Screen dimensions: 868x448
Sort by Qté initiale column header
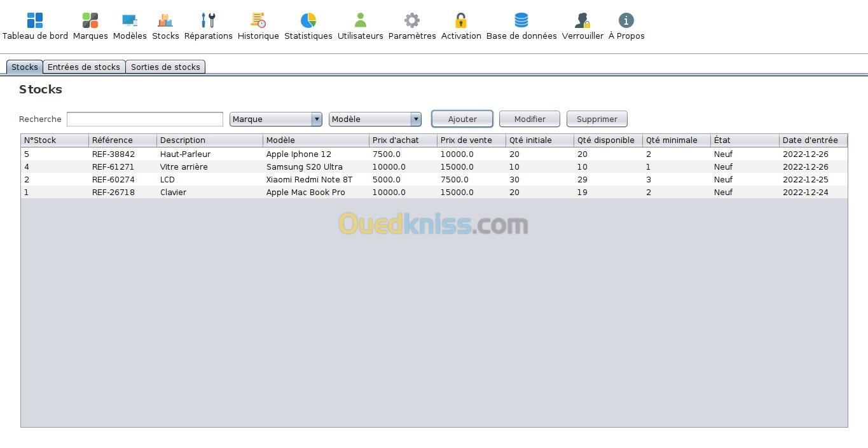[x=540, y=140]
